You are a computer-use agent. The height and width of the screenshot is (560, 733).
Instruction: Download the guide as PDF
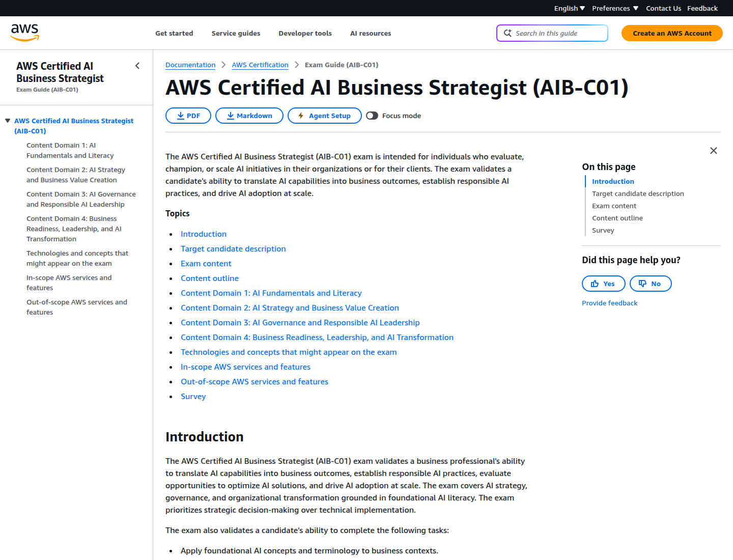(x=188, y=116)
